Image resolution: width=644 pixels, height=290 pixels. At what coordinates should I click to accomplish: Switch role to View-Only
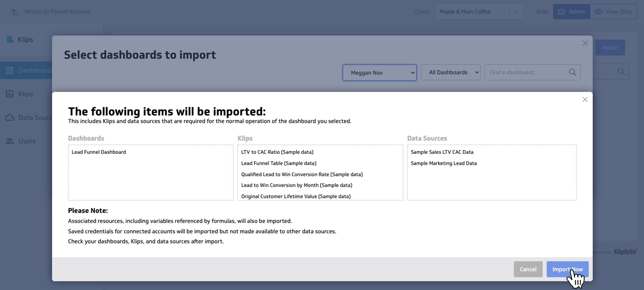click(x=613, y=12)
